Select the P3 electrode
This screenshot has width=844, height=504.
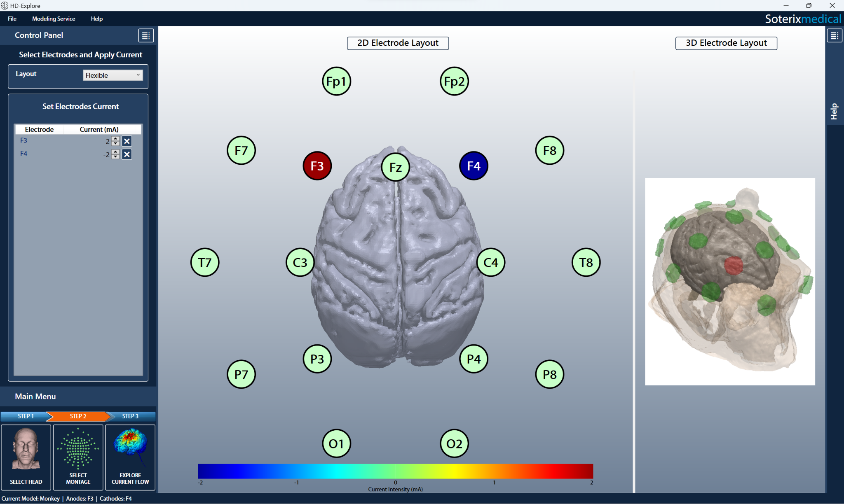pyautogui.click(x=317, y=359)
